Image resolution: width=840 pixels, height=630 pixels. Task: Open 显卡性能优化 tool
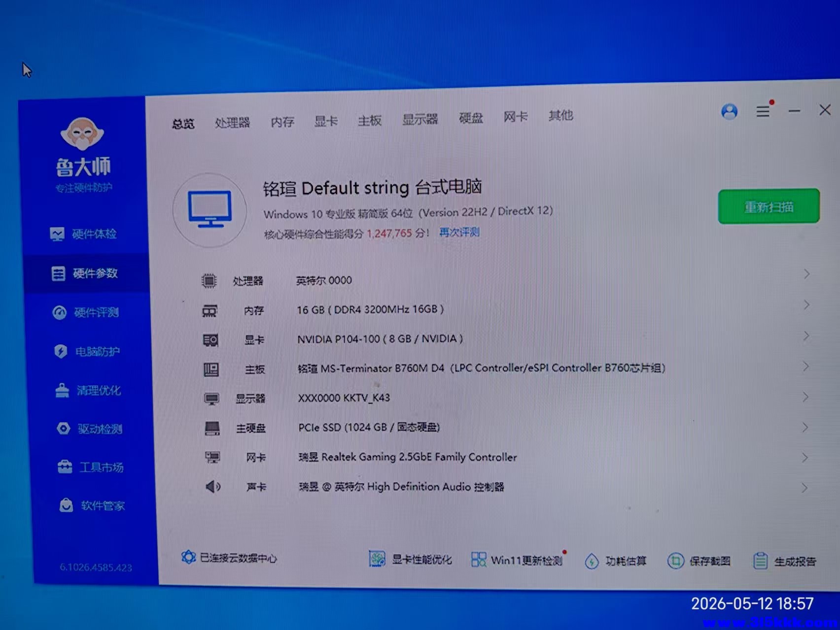pos(410,559)
